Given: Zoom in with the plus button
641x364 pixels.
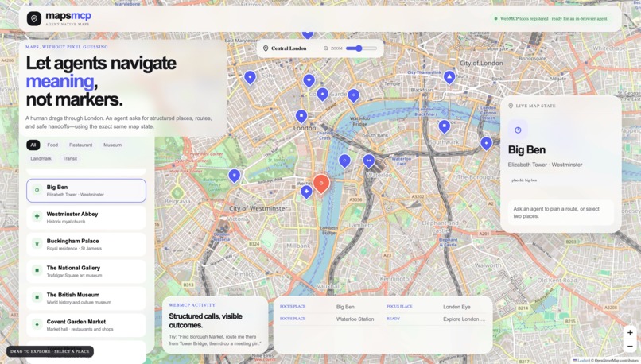Looking at the screenshot, I should [630, 332].
